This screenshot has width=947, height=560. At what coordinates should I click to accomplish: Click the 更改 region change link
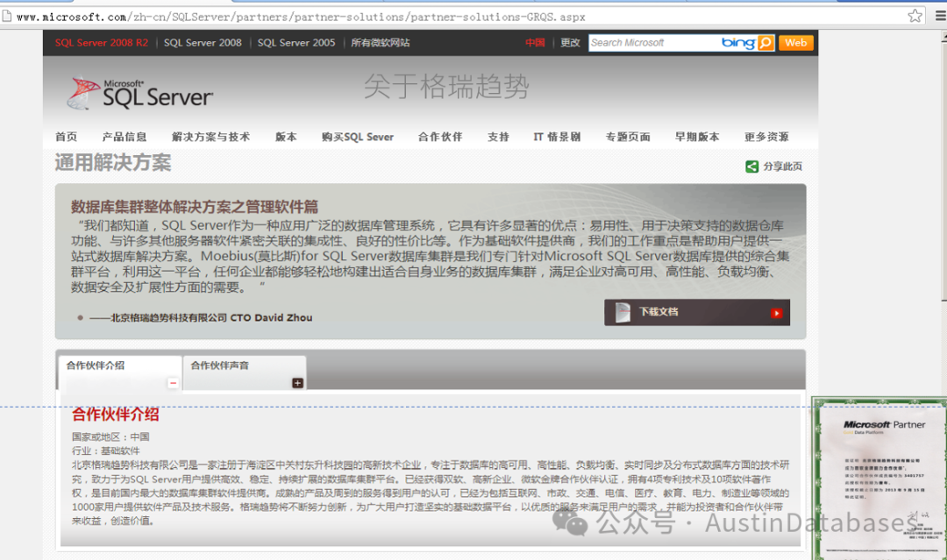tap(570, 43)
